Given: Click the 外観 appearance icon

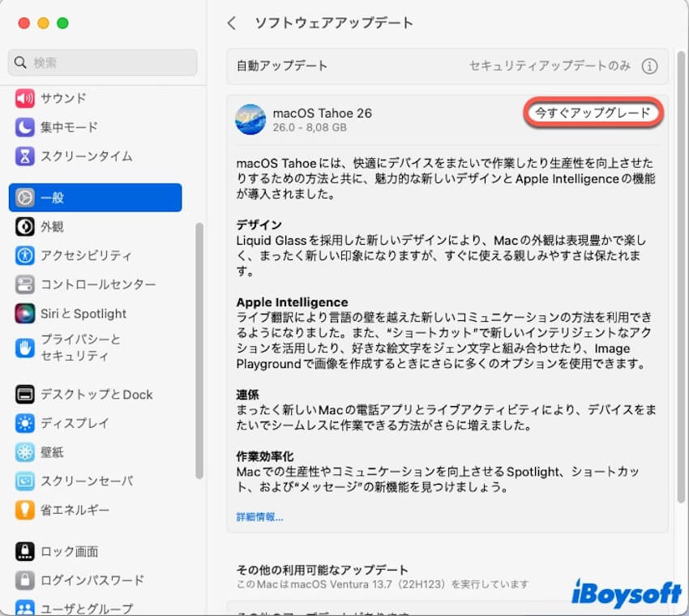Looking at the screenshot, I should click(x=24, y=227).
